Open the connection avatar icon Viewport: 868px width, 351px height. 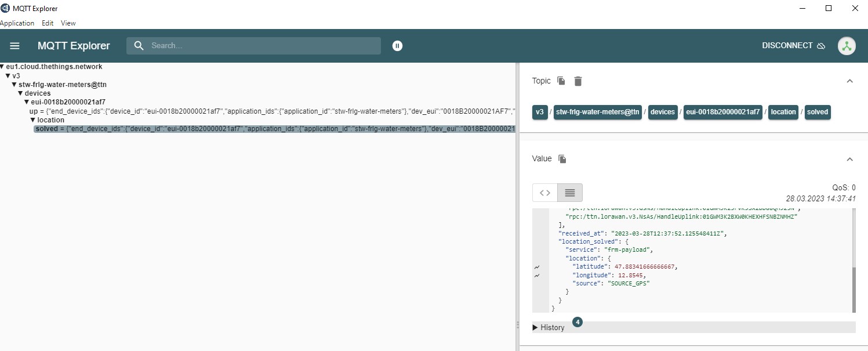click(x=847, y=46)
